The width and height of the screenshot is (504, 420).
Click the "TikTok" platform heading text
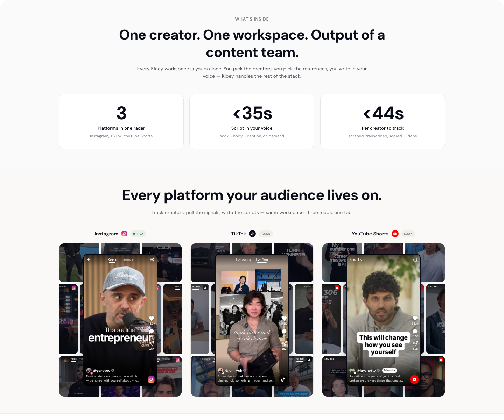(x=238, y=234)
